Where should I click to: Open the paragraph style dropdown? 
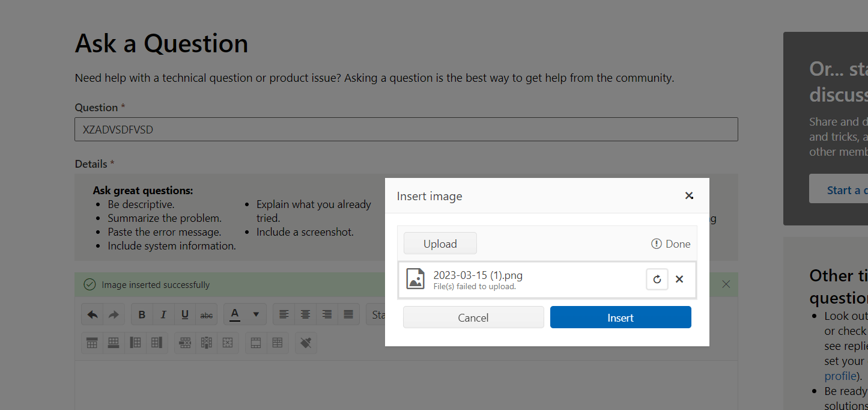(376, 314)
